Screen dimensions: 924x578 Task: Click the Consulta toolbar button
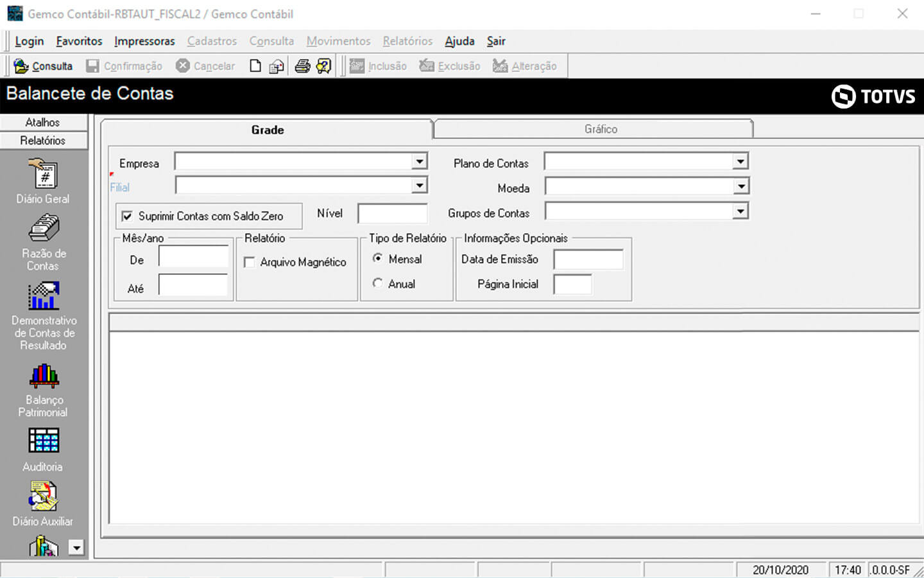pyautogui.click(x=43, y=66)
